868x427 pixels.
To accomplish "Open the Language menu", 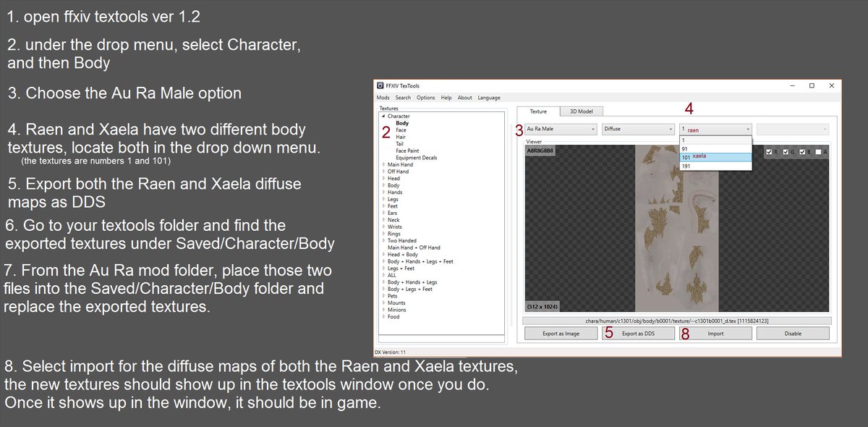I will click(x=488, y=98).
